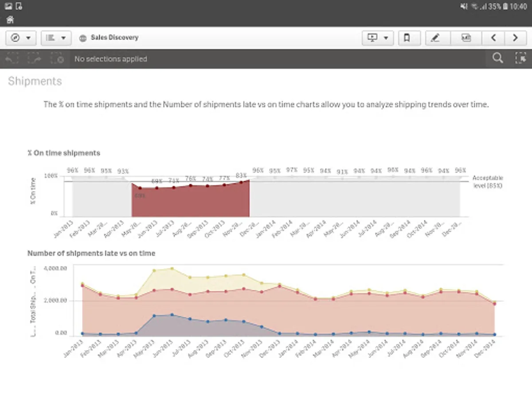The width and height of the screenshot is (532, 399).
Task: Click the Jun-2013 peak point on yellow line
Action: (x=172, y=269)
